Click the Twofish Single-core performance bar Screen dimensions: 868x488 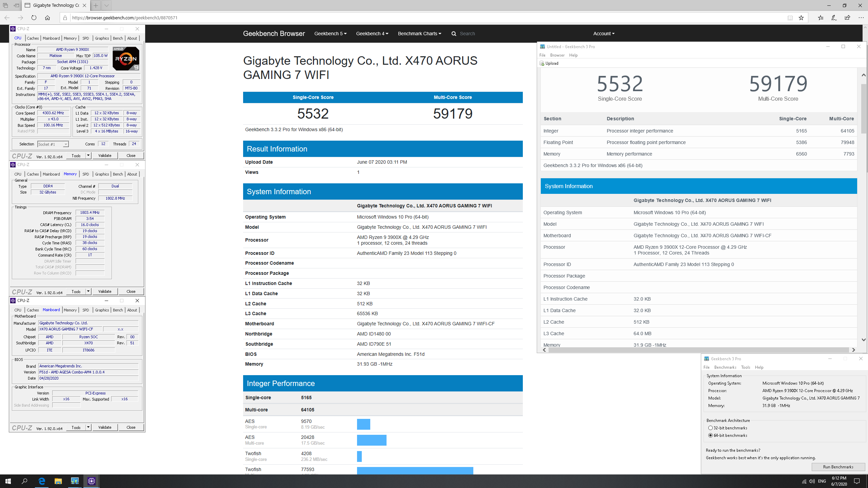click(359, 456)
